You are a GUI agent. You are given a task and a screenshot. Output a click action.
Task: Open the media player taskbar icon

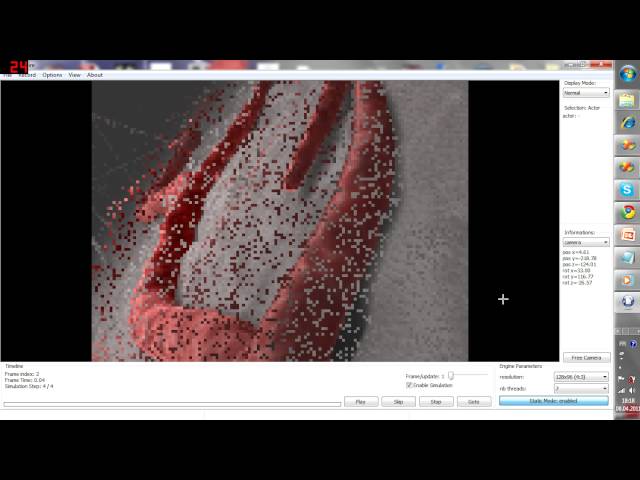click(x=627, y=280)
